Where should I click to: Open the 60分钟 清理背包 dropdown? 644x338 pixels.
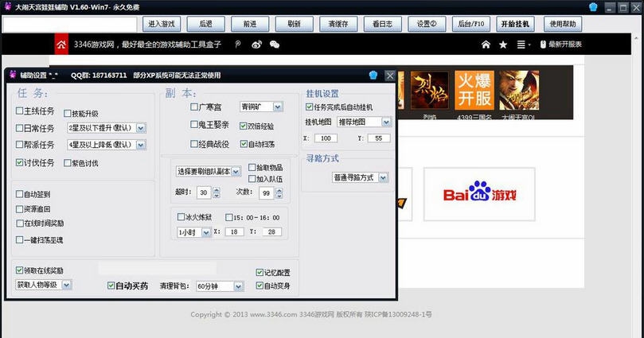point(221,286)
